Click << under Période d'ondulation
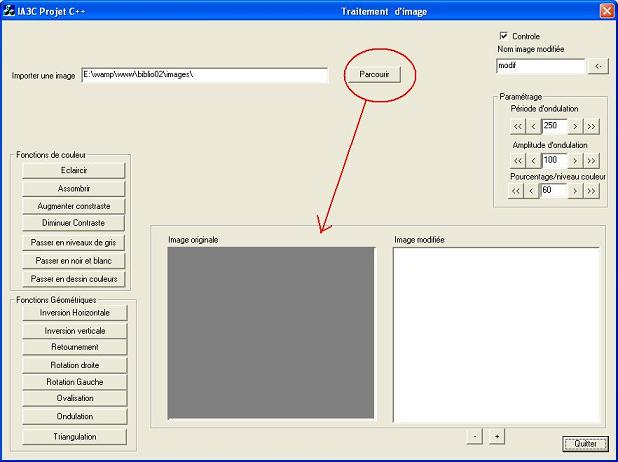This screenshot has width=618, height=462. [x=517, y=127]
